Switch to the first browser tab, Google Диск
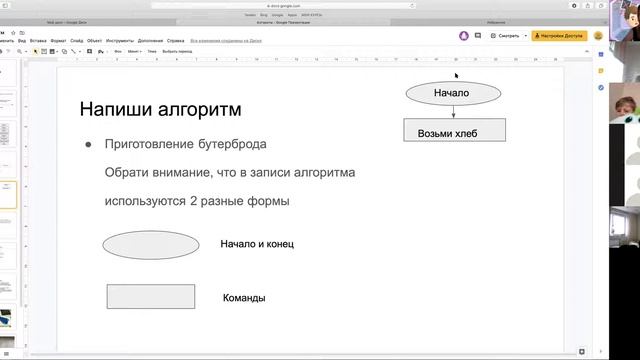 click(x=67, y=22)
